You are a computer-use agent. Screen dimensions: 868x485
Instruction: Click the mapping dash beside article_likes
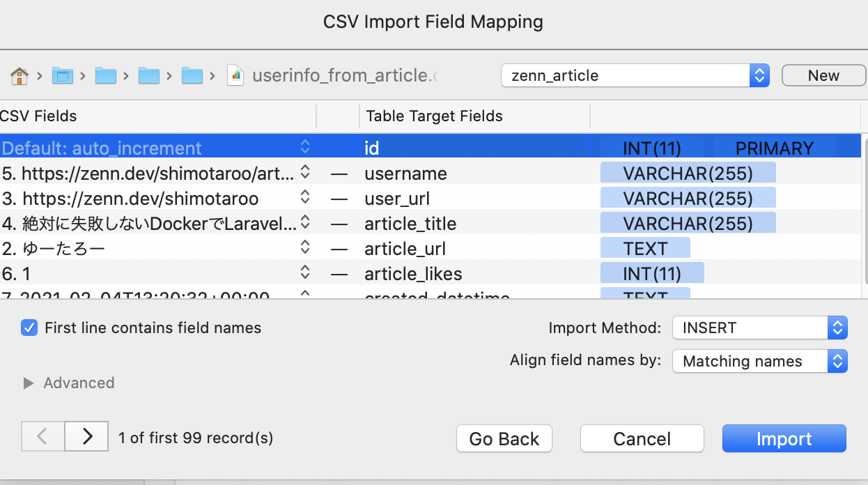[339, 274]
